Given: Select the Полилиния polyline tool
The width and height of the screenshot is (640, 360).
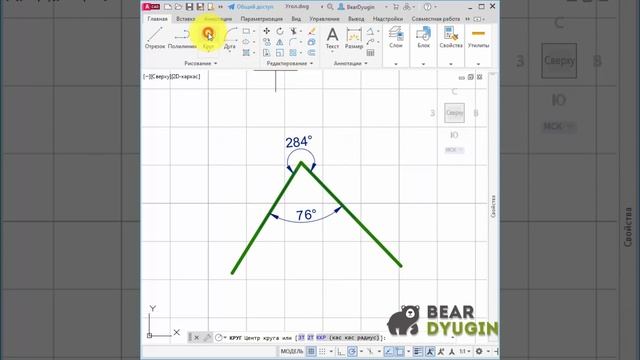Looking at the screenshot, I should (182, 38).
